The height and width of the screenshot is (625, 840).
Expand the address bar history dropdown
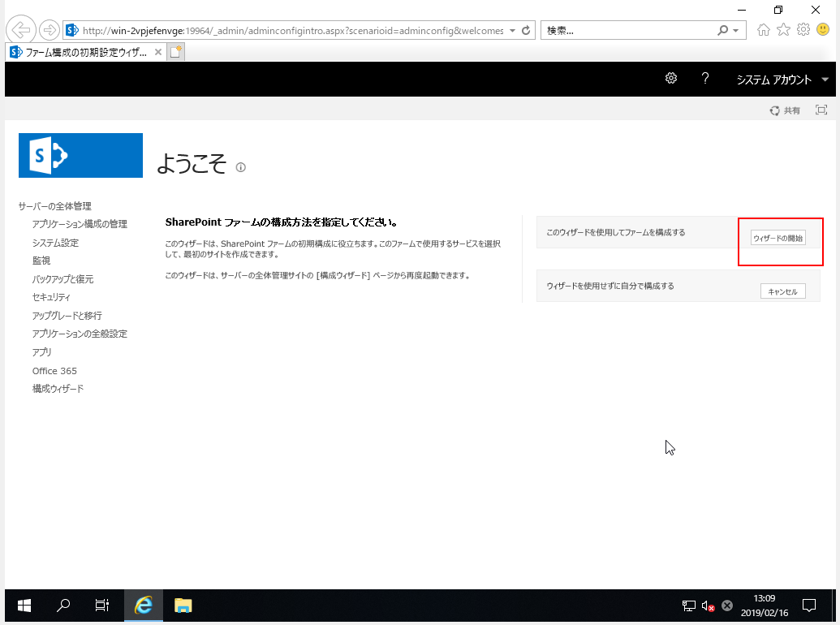point(513,31)
